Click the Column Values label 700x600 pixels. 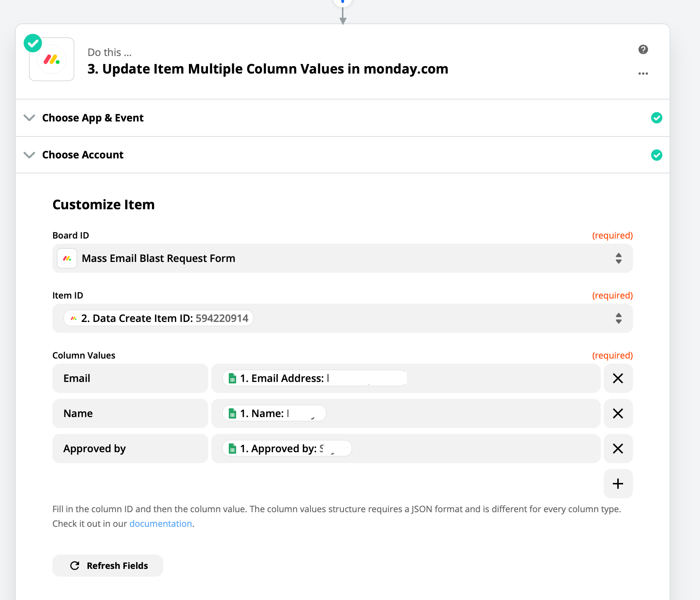click(84, 355)
